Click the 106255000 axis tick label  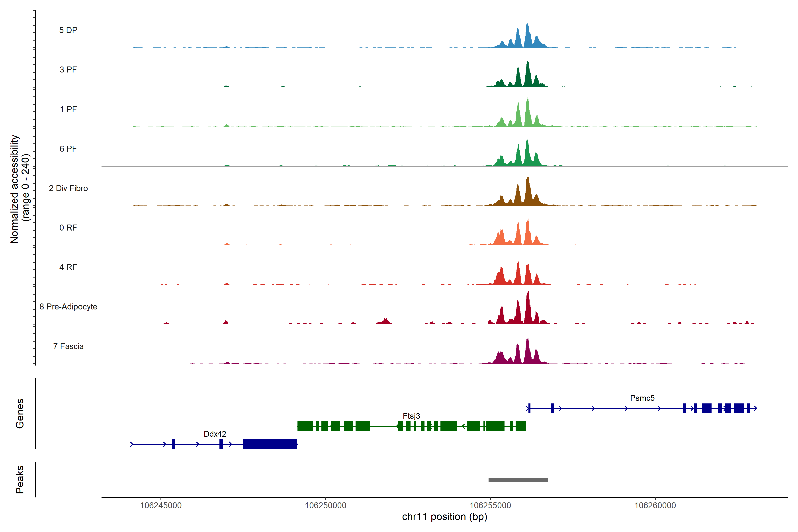pos(490,506)
